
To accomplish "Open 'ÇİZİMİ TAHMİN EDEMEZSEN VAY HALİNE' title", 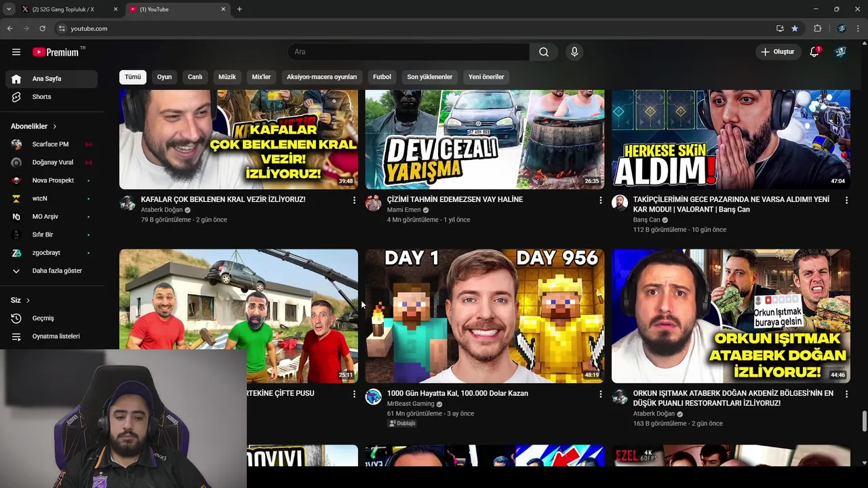I will (455, 199).
